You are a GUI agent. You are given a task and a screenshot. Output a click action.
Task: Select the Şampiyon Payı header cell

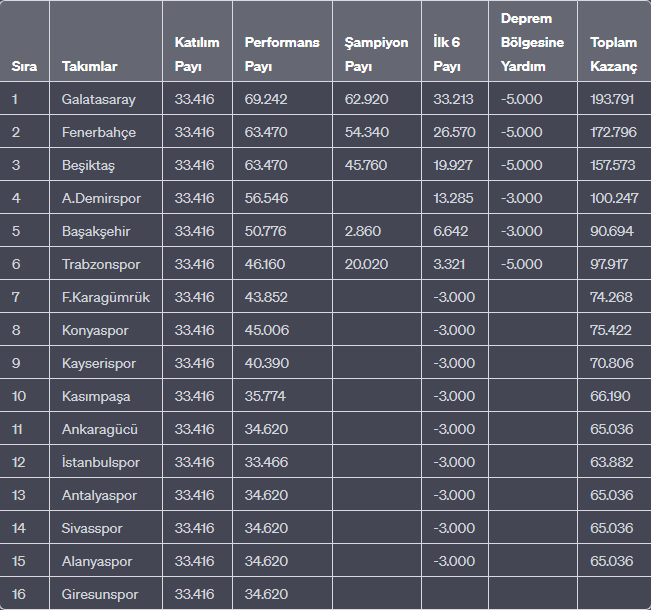pyautogui.click(x=376, y=55)
